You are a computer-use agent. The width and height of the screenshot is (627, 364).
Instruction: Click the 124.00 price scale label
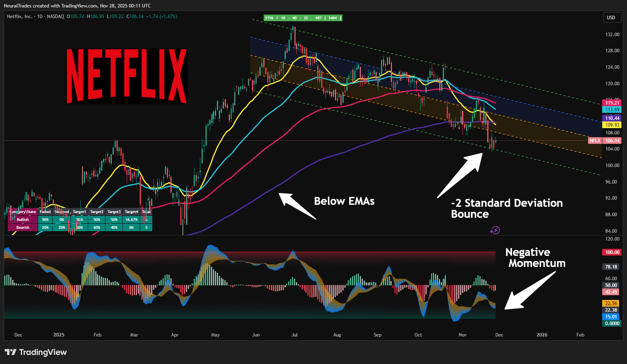click(612, 67)
